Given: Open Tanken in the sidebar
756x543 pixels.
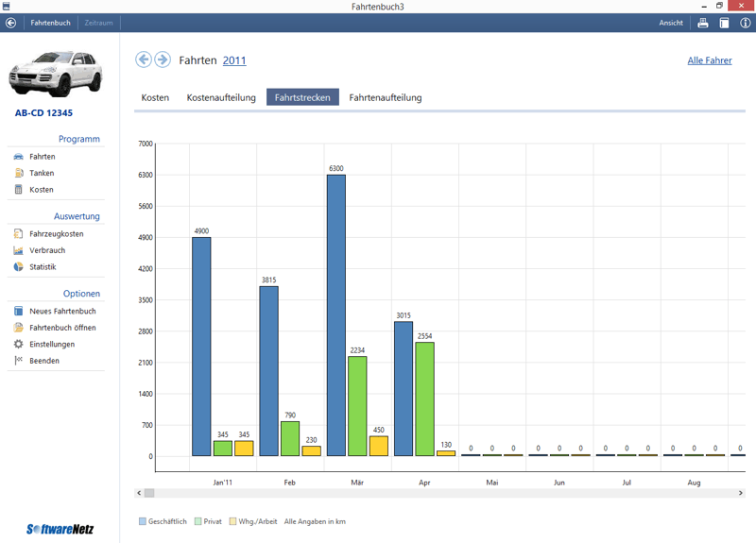Looking at the screenshot, I should point(42,174).
